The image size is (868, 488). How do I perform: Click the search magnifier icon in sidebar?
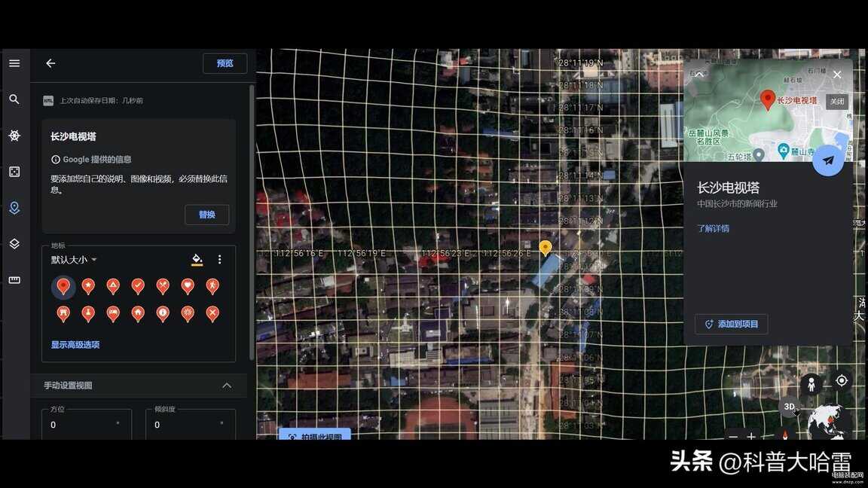click(x=14, y=99)
